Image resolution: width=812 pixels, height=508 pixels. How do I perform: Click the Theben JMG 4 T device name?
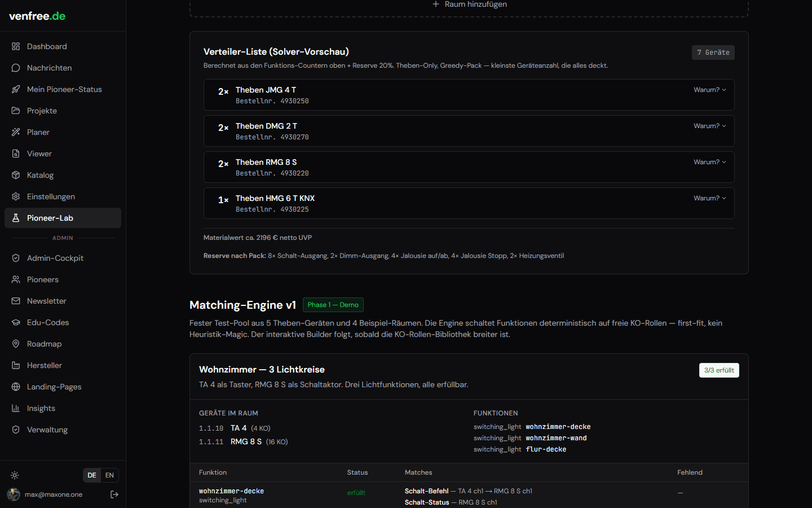(x=266, y=90)
